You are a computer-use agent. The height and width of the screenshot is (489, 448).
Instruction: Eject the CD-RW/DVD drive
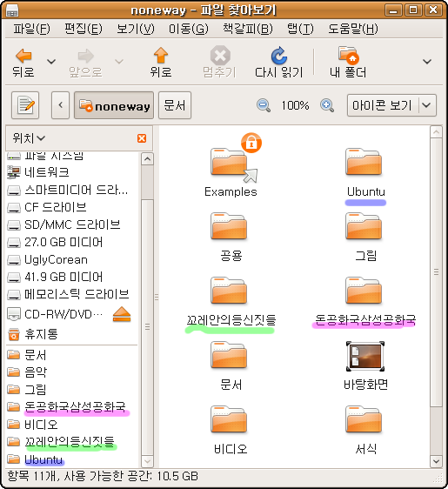point(122,314)
